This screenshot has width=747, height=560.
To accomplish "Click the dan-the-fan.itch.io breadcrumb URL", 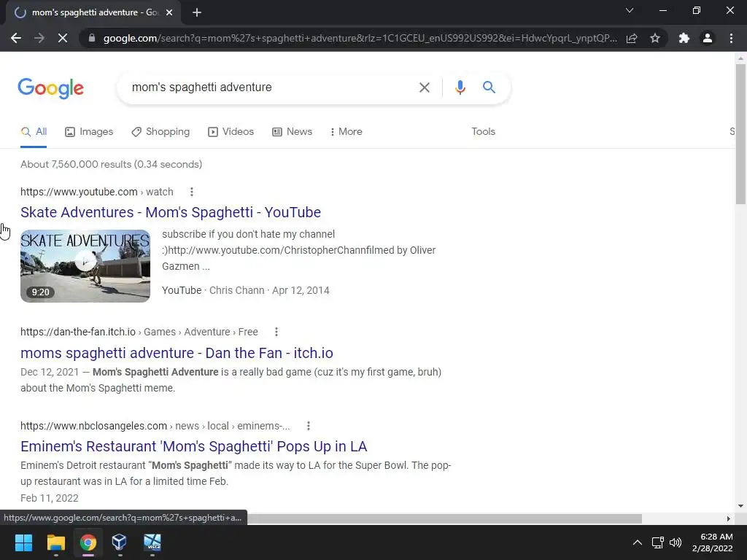I will 139,332.
